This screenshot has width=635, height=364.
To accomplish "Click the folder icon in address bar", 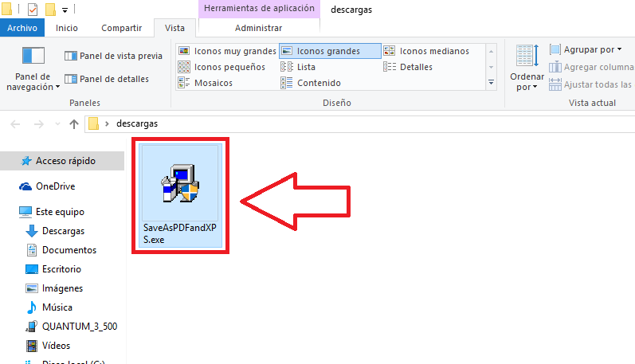I will 93,123.
